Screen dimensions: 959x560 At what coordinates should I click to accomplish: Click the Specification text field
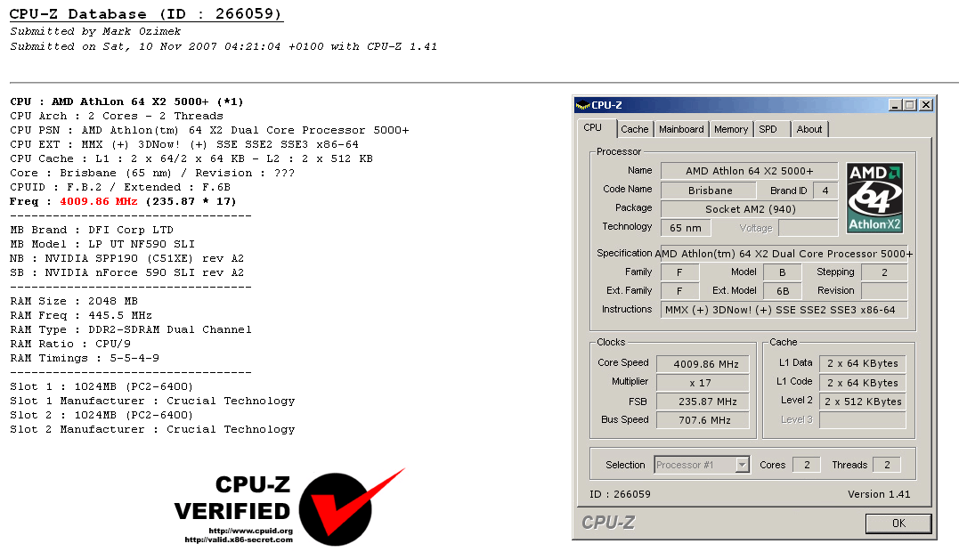point(784,254)
